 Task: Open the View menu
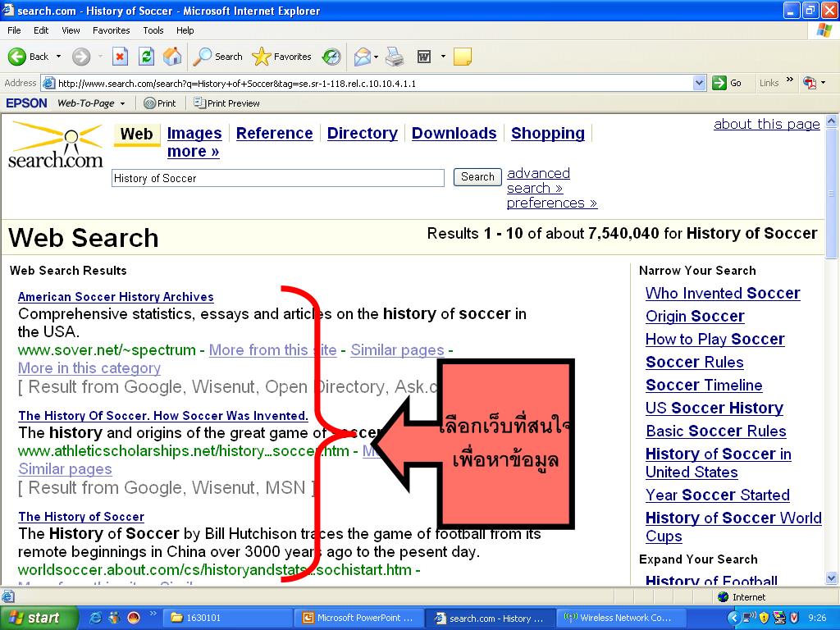71,30
